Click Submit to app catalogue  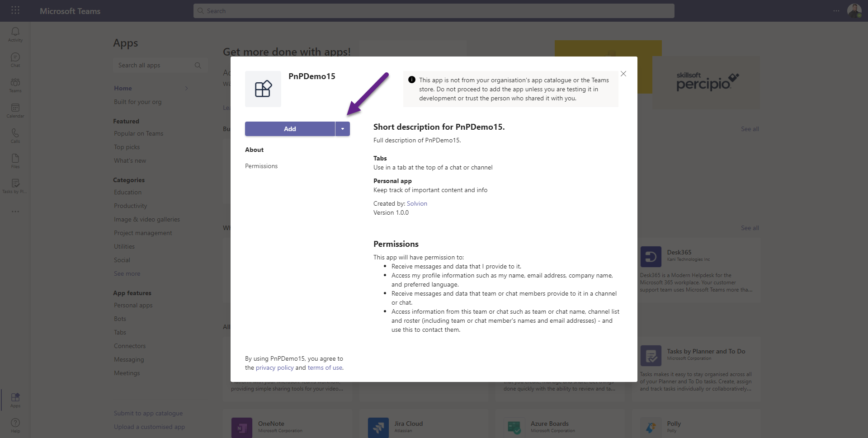click(148, 413)
